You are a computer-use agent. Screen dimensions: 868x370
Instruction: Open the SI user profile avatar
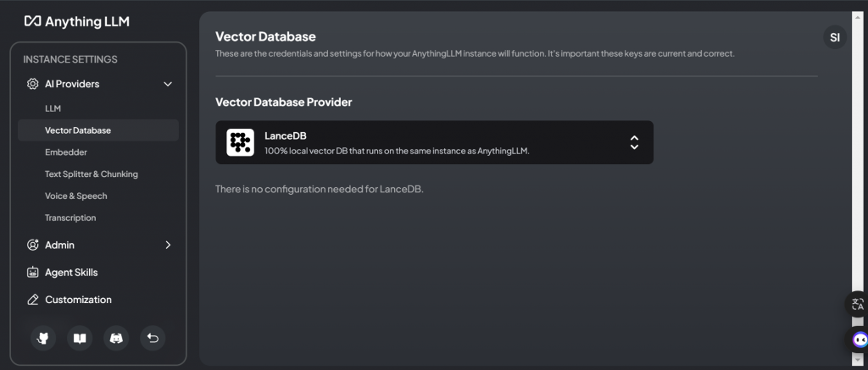coord(835,37)
